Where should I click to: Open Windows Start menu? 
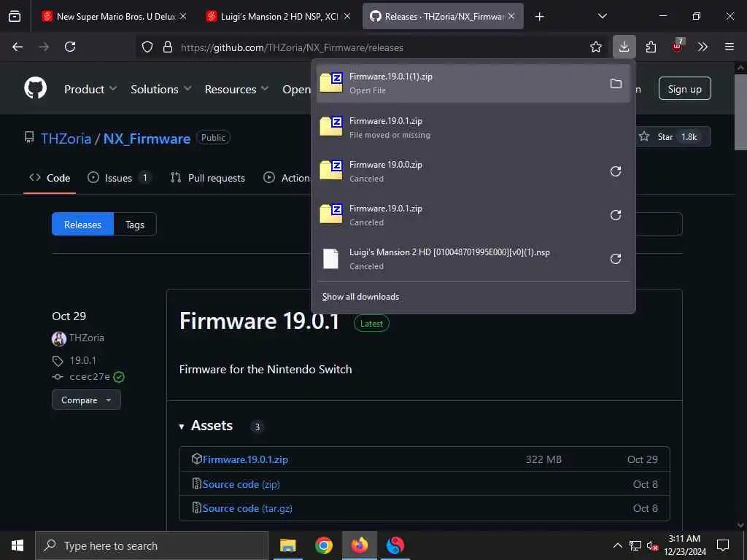18,545
